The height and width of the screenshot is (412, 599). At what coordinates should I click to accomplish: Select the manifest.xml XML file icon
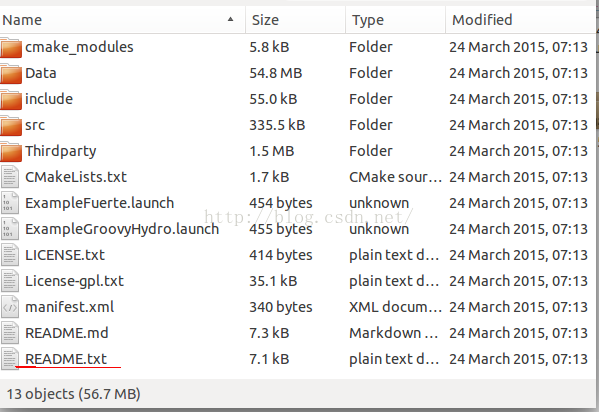click(10, 307)
